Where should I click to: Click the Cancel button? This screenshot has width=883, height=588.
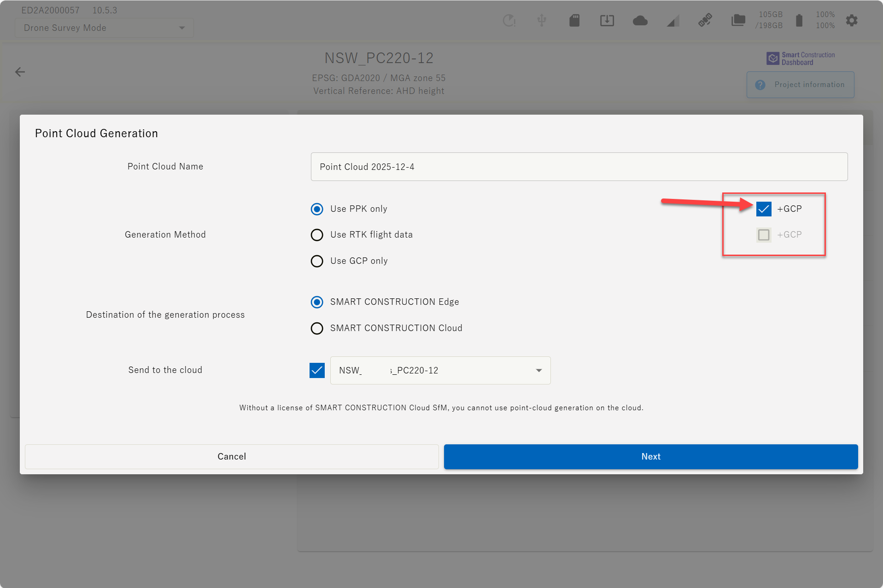(232, 457)
